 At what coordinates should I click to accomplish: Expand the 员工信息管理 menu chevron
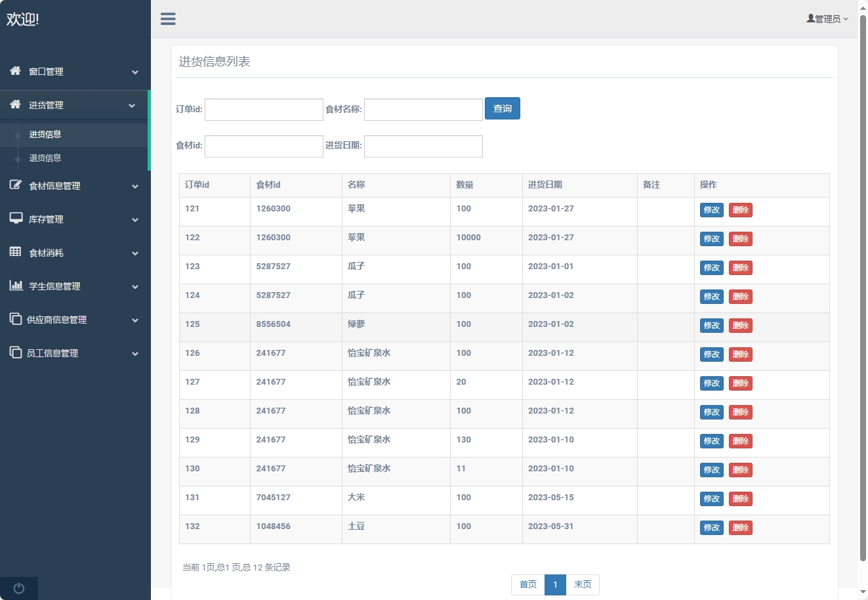[x=135, y=354]
